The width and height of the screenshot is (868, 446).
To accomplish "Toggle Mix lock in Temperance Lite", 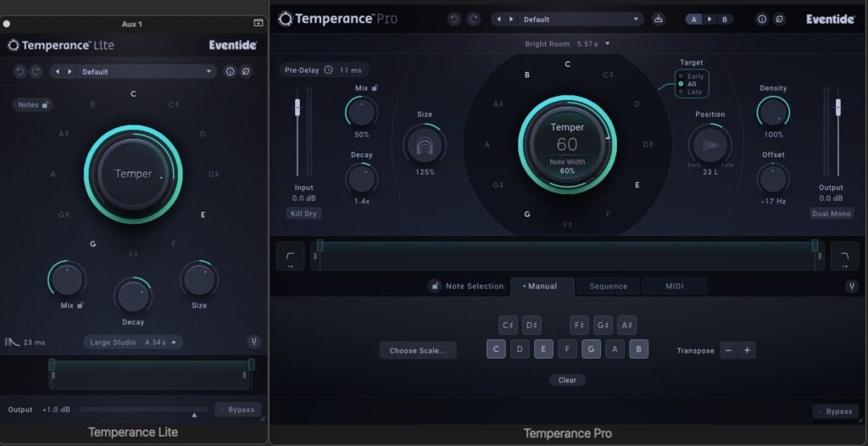I will [x=81, y=305].
